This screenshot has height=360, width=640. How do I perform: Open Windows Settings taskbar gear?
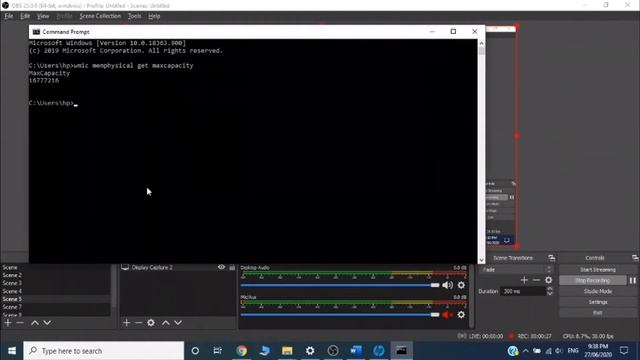(x=310, y=351)
